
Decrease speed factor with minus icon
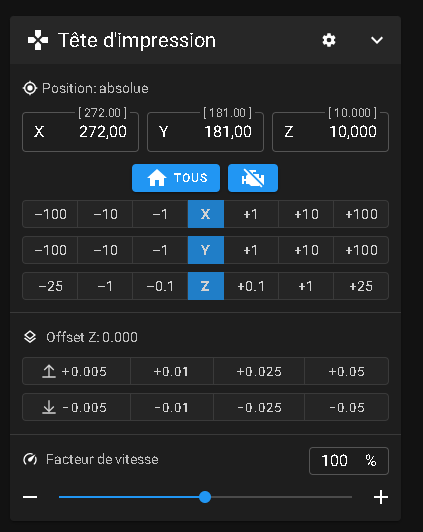(30, 497)
